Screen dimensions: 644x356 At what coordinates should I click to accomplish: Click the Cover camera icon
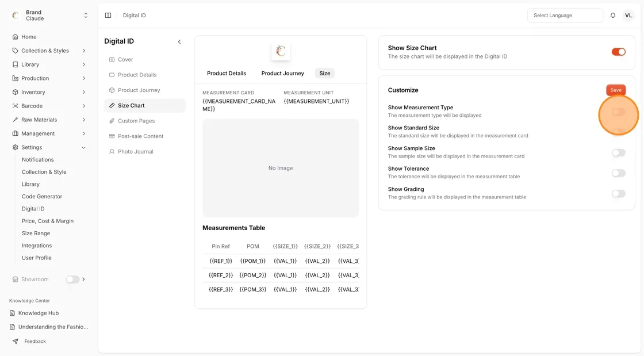click(112, 60)
